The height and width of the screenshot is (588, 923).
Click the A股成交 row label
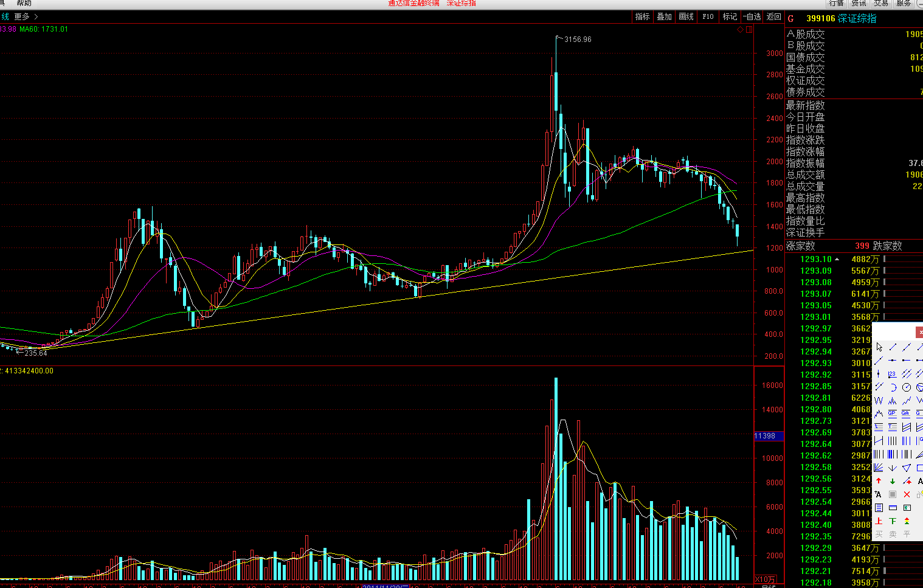coord(806,35)
